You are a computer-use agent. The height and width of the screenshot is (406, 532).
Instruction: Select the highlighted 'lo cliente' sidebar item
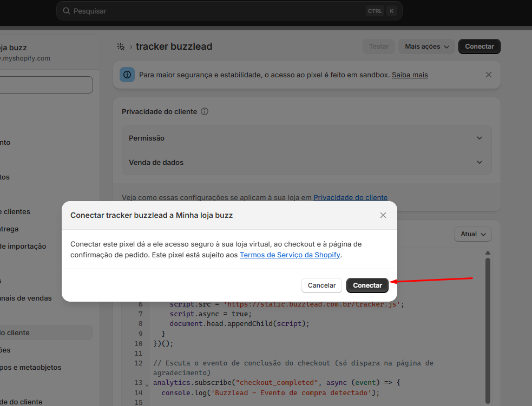46,333
